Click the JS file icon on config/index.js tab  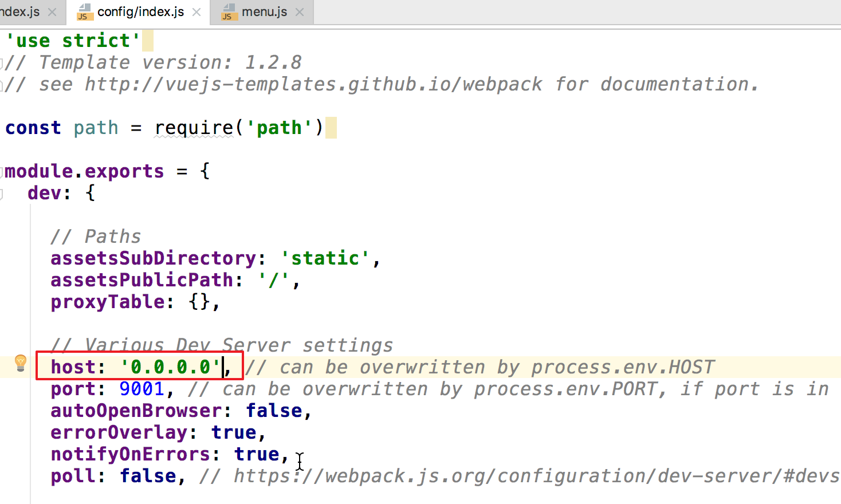coord(85,12)
